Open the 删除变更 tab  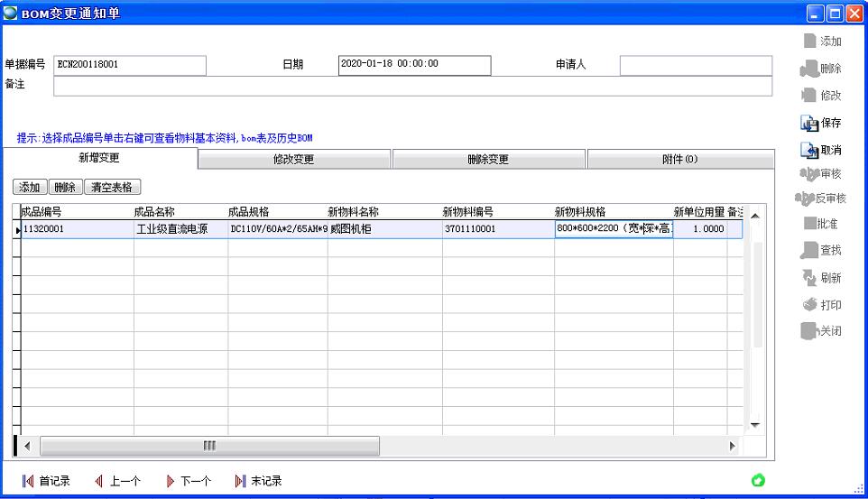tap(488, 160)
